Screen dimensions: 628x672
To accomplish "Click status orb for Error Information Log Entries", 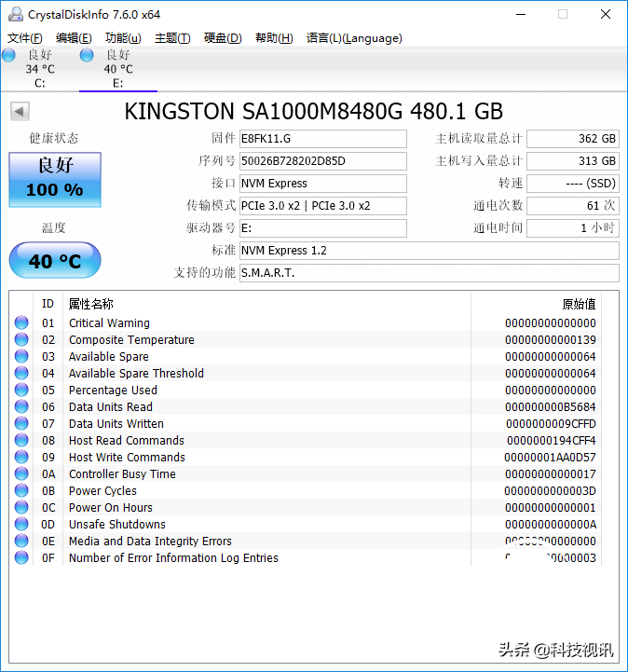I will point(21,557).
